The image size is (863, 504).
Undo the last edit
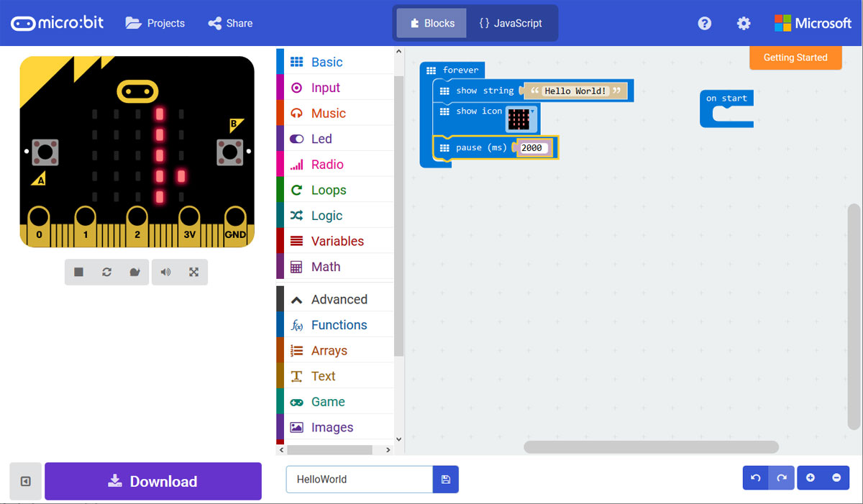[755, 477]
